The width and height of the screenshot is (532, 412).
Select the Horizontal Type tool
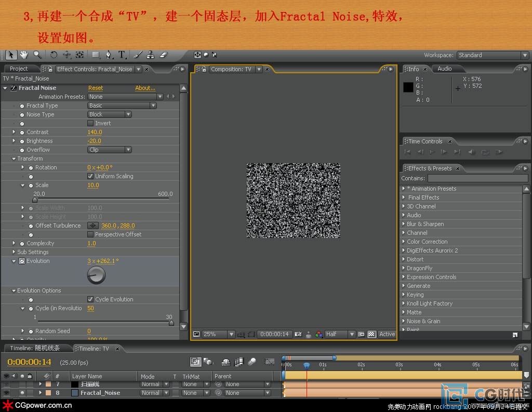[x=122, y=55]
